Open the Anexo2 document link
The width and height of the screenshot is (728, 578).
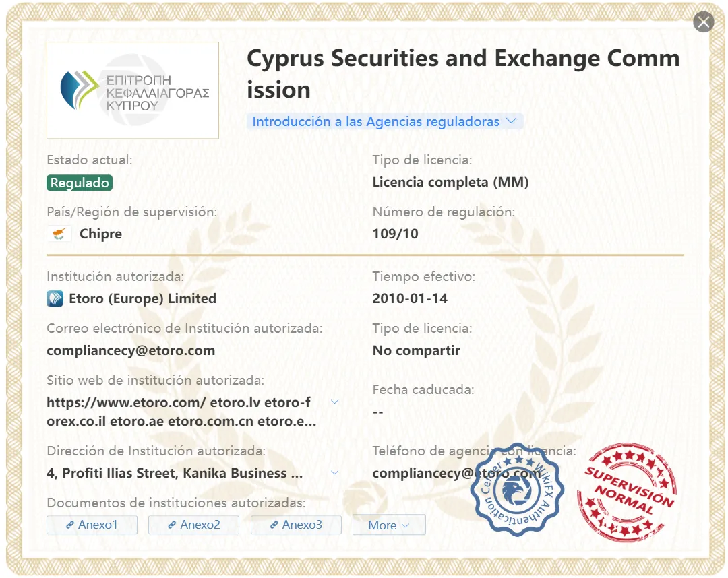click(x=193, y=525)
